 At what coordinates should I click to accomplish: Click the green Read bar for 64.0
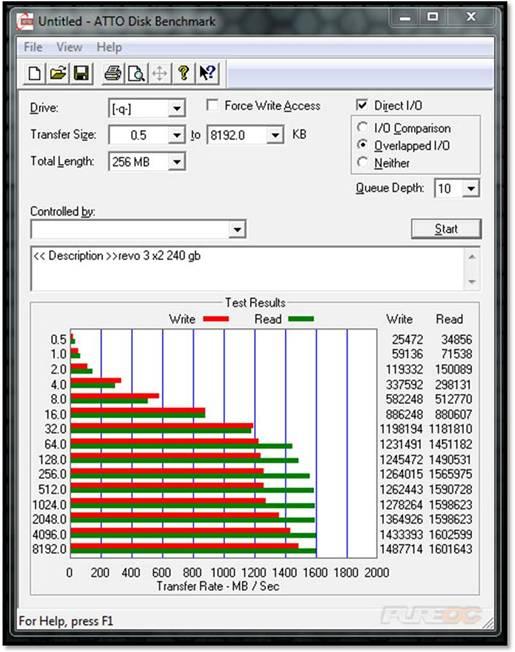point(182,446)
